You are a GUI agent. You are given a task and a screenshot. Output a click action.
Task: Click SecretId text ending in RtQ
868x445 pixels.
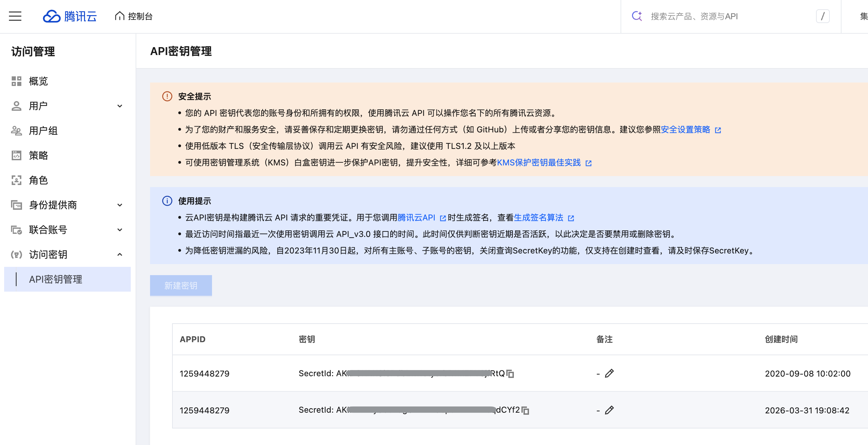click(x=402, y=373)
